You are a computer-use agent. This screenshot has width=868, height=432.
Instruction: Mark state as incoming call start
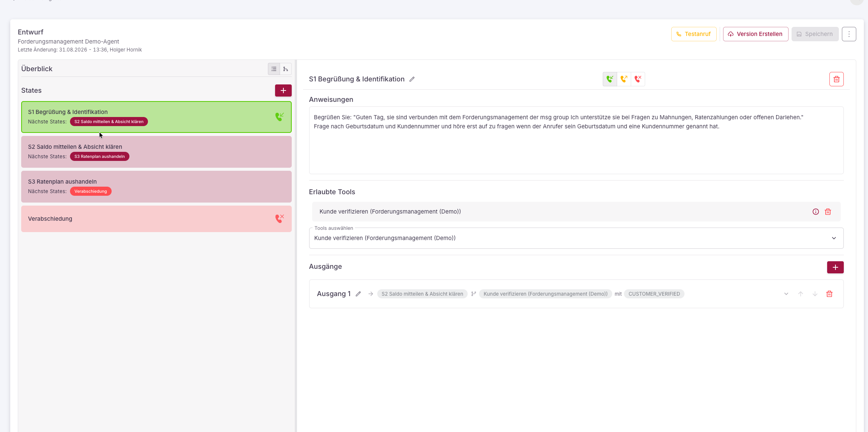click(610, 79)
